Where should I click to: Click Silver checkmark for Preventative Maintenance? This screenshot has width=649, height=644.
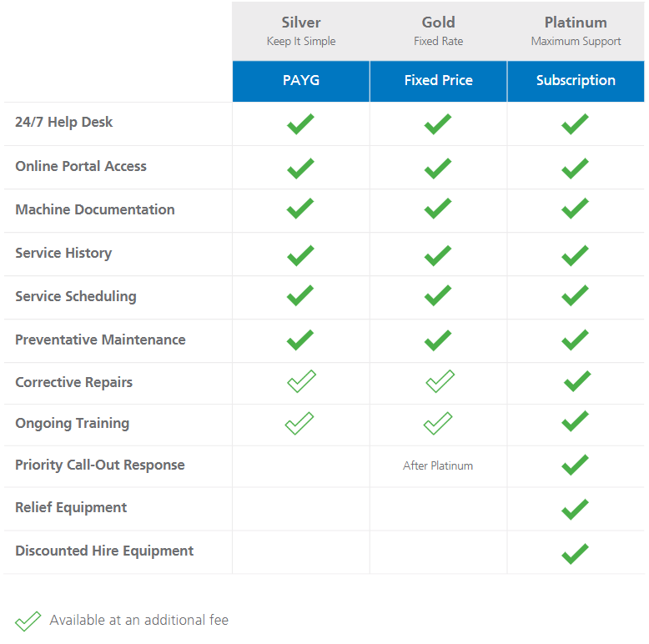[x=300, y=340]
